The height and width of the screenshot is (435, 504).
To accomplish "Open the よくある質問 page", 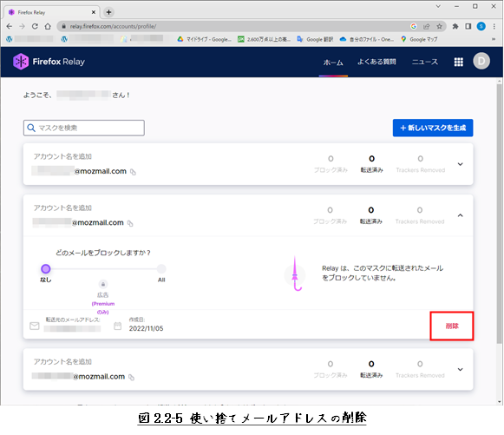I will point(376,62).
